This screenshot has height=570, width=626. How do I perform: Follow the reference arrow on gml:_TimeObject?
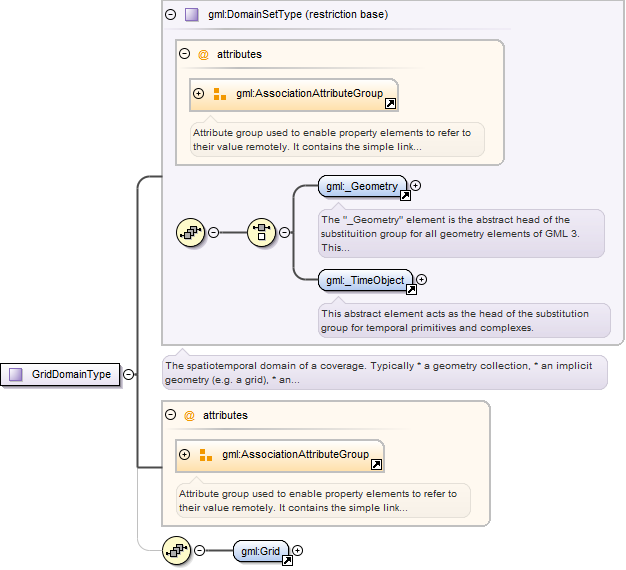click(x=411, y=289)
